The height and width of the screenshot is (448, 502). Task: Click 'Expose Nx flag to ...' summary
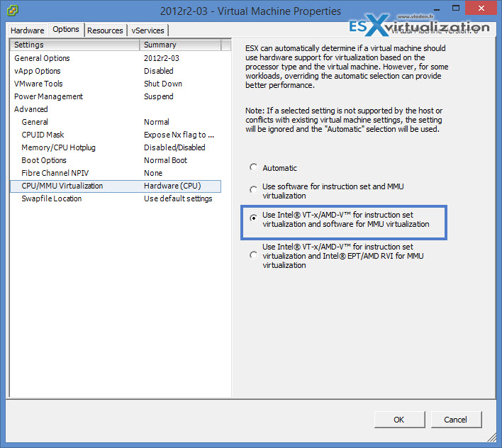point(179,135)
